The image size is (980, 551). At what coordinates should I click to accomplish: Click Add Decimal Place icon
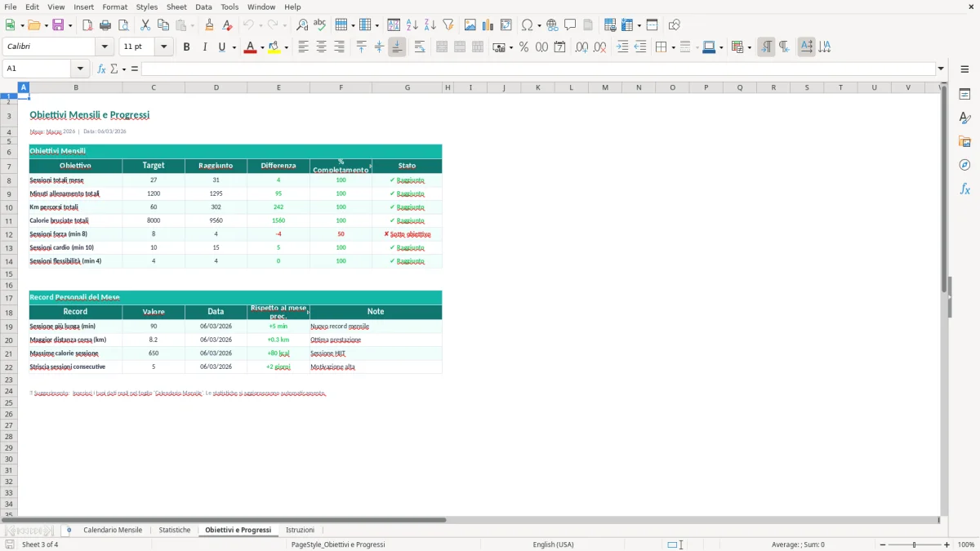tap(582, 47)
